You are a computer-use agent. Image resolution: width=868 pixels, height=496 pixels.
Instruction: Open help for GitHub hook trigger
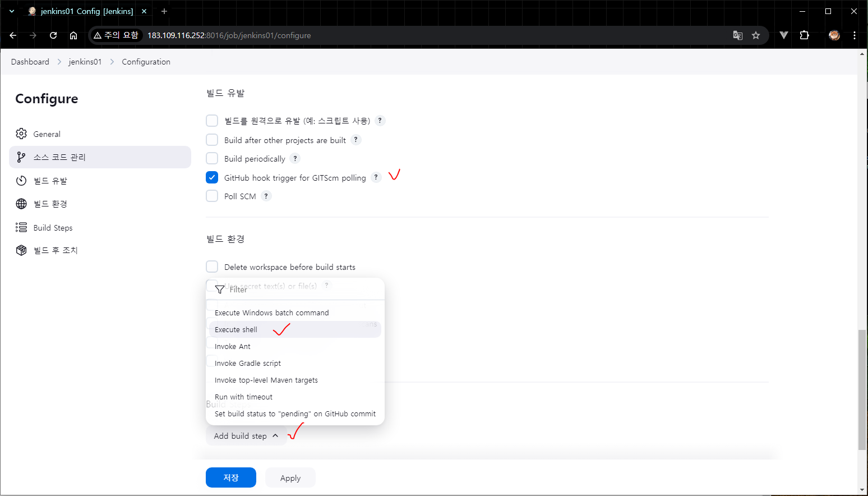tap(376, 177)
